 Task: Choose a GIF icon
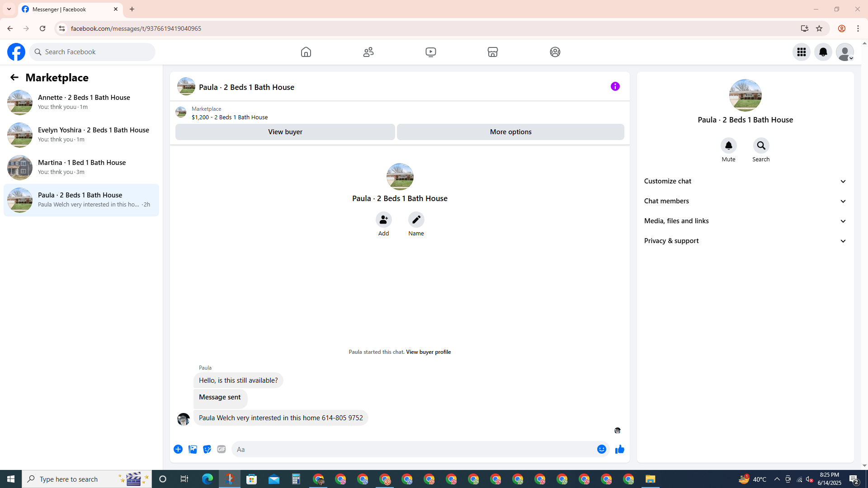coord(222,449)
